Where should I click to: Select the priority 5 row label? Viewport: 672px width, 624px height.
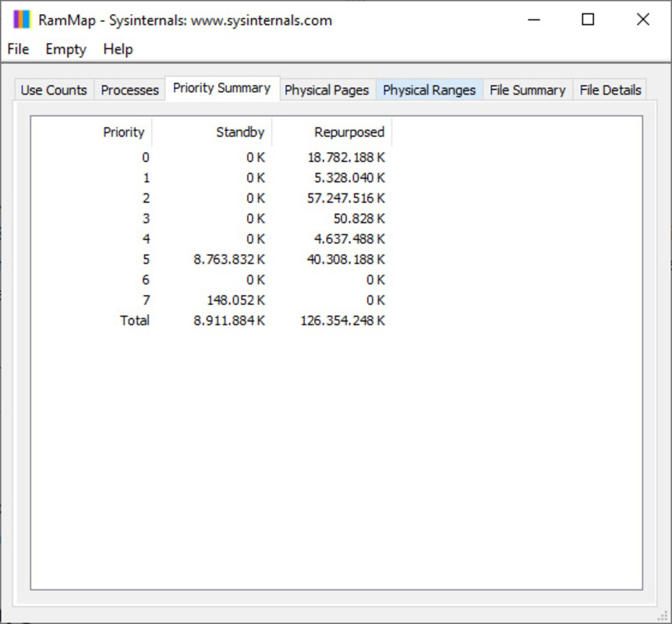(x=146, y=260)
